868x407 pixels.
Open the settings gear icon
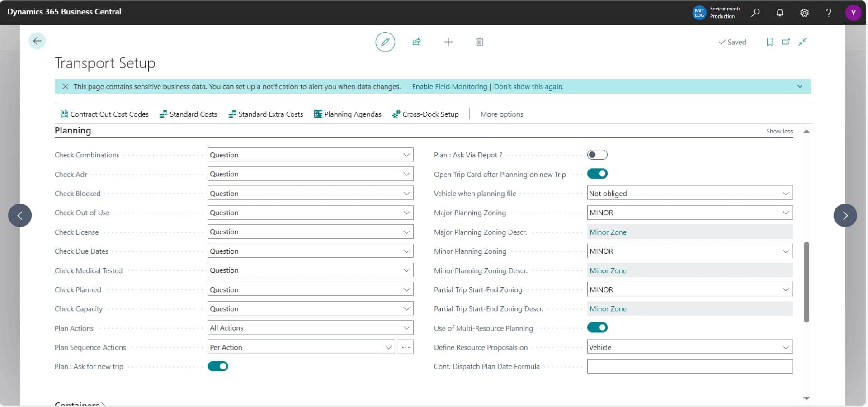click(804, 12)
